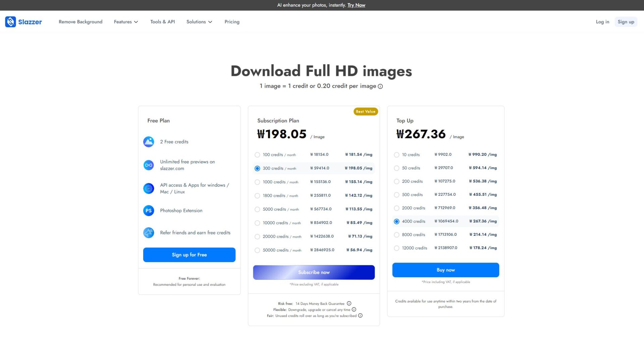644x360 pixels.
Task: Click the Subscribe now button
Action: click(x=314, y=272)
